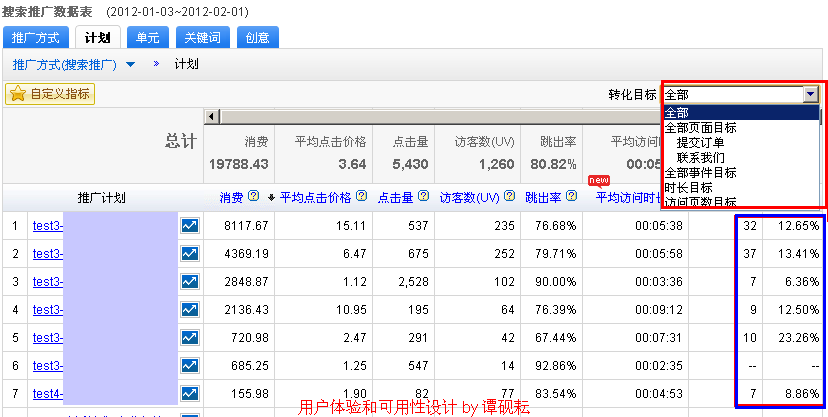Click left arrow of horizontal scrollbar
Image resolution: width=828 pixels, height=417 pixels.
pos(212,116)
